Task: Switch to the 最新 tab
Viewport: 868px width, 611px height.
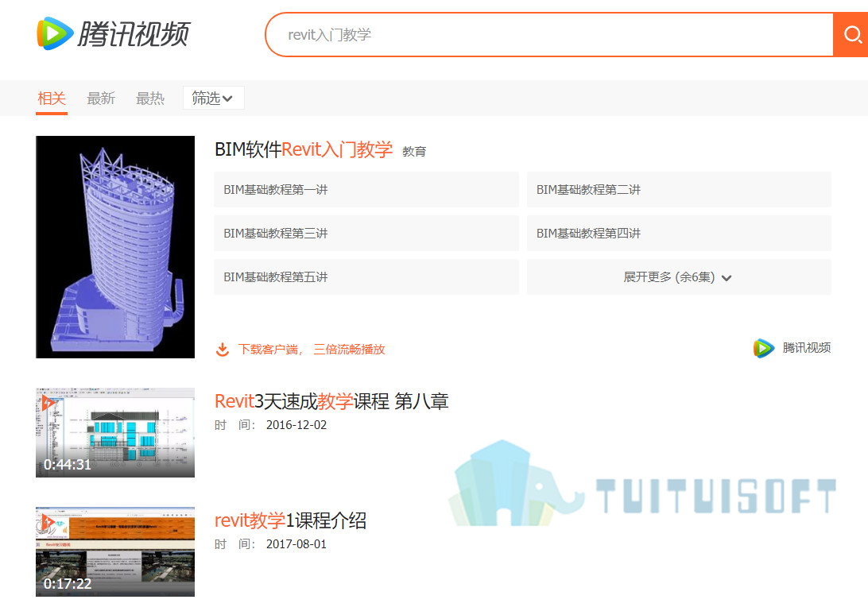Action: (x=101, y=99)
